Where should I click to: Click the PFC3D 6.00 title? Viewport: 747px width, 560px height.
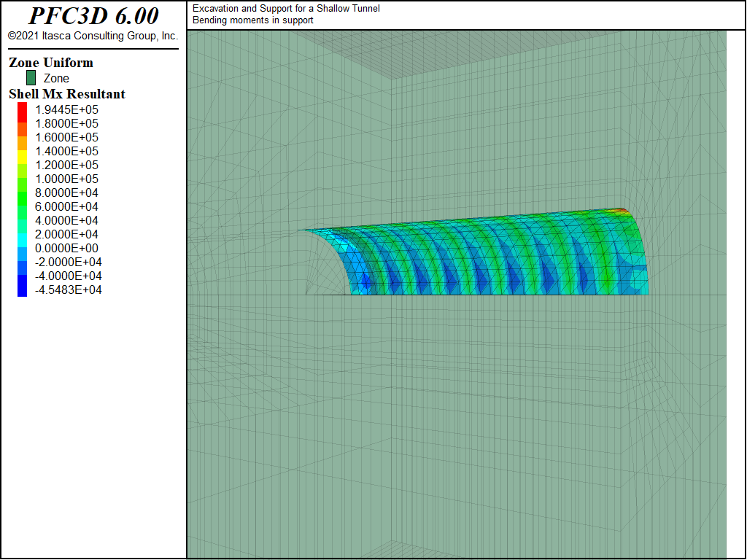pos(93,16)
